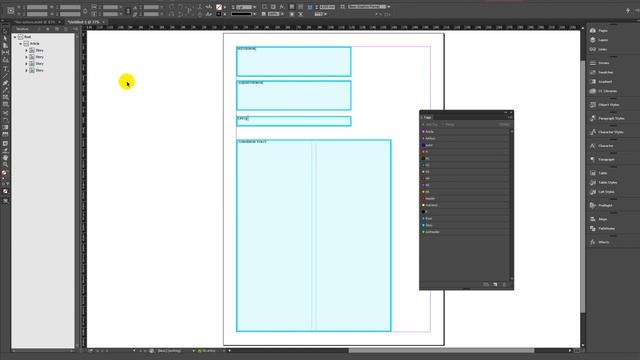The width and height of the screenshot is (640, 360).
Task: Open the Preflight panel from the dock
Action: (601, 206)
